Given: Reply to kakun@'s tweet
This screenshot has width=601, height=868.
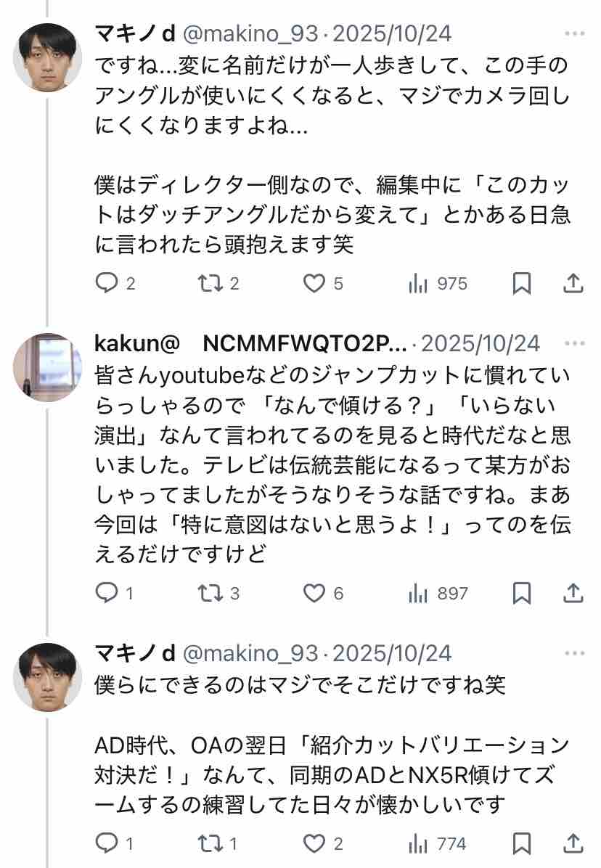Looking at the screenshot, I should 115,594.
